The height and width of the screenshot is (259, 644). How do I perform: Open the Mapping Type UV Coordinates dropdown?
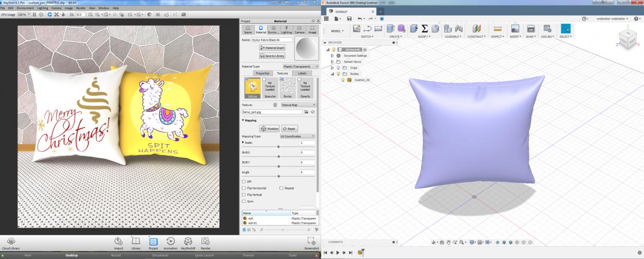(297, 136)
